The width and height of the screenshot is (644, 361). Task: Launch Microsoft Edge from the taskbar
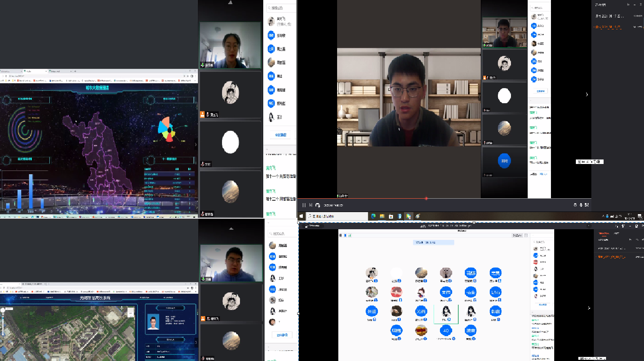tap(373, 216)
